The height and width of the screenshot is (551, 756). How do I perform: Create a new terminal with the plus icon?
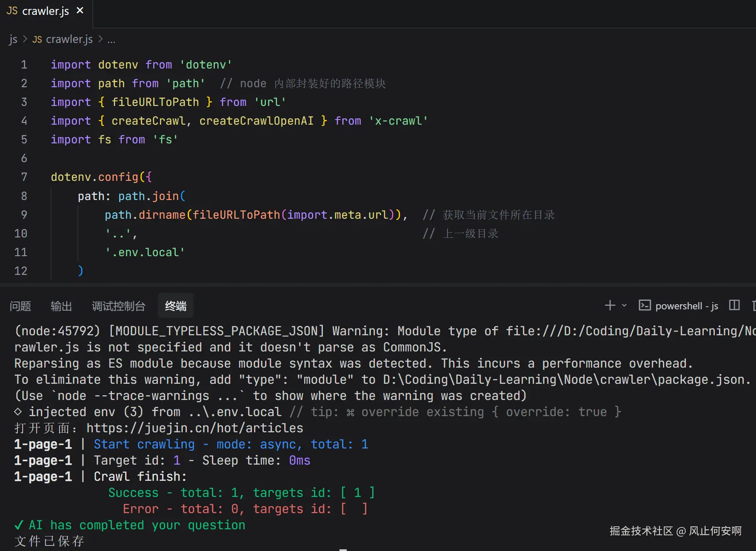[610, 305]
